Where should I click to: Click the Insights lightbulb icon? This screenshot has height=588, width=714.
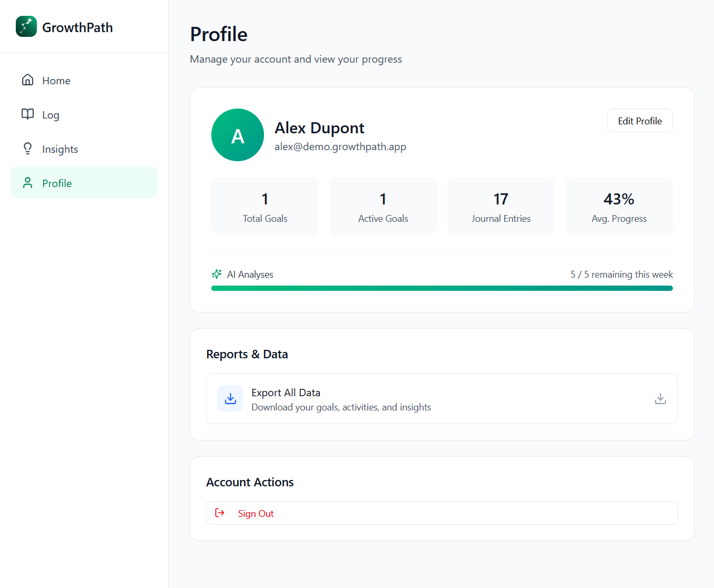[27, 149]
